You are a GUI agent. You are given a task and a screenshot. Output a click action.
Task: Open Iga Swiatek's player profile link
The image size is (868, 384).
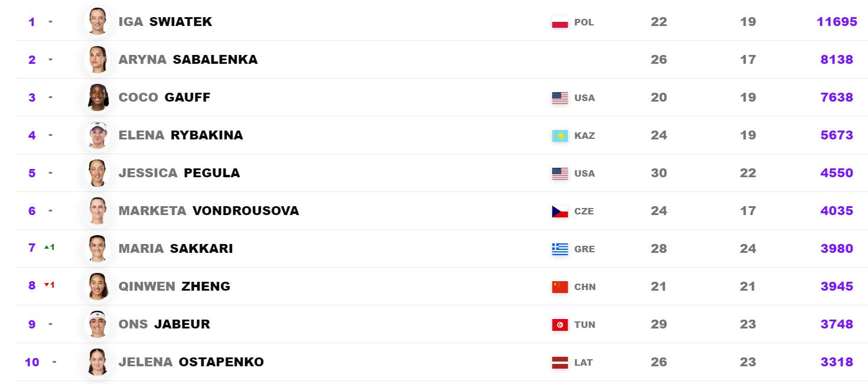click(x=165, y=22)
